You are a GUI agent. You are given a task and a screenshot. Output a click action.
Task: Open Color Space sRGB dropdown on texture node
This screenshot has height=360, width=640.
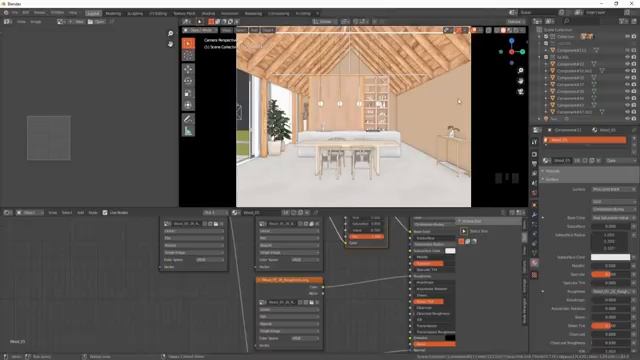(x=304, y=338)
